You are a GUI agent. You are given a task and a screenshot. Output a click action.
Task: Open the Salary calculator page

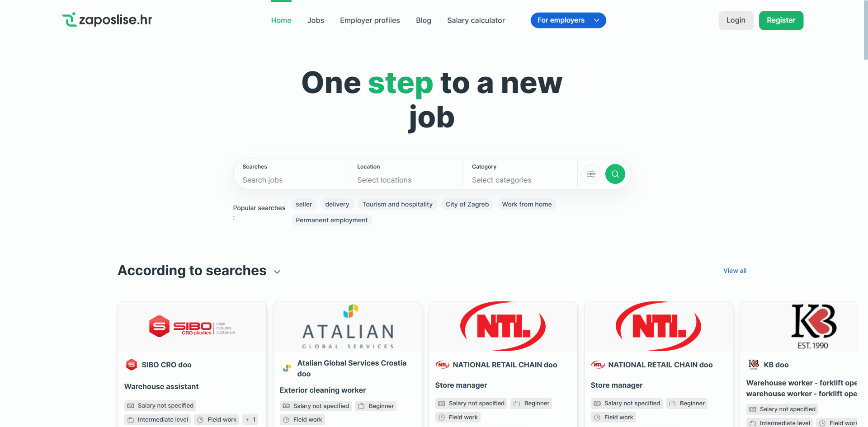(x=476, y=20)
